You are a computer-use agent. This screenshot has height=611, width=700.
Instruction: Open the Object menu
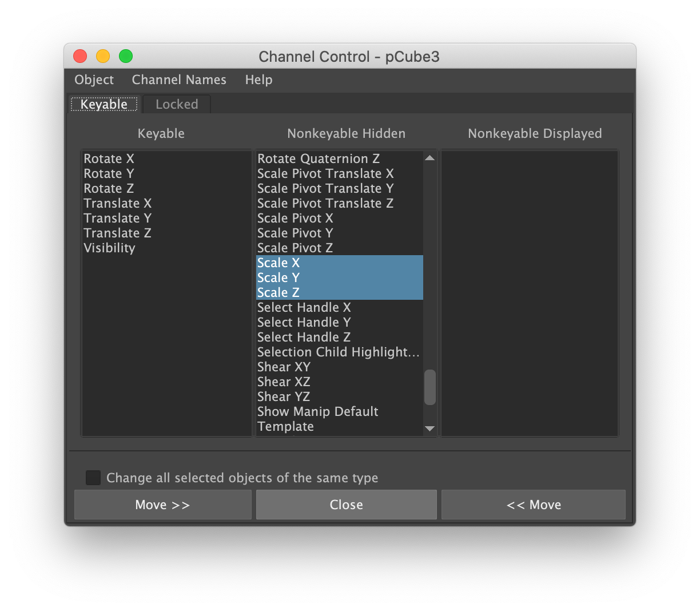pyautogui.click(x=94, y=80)
